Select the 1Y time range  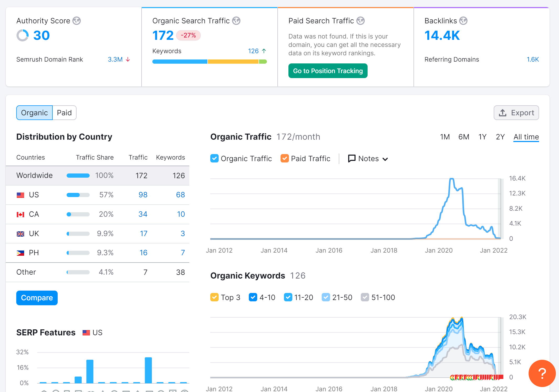tap(482, 137)
